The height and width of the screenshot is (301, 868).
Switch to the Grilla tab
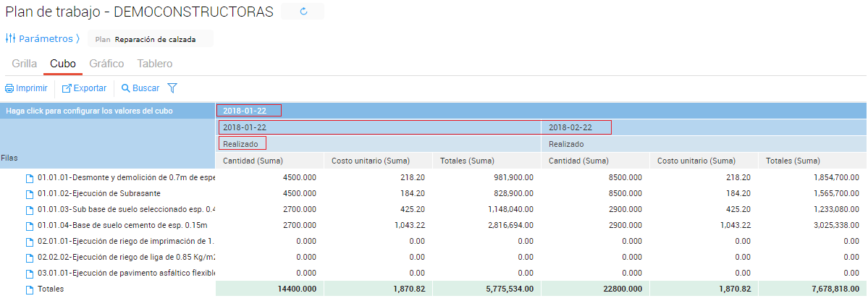[x=25, y=64]
